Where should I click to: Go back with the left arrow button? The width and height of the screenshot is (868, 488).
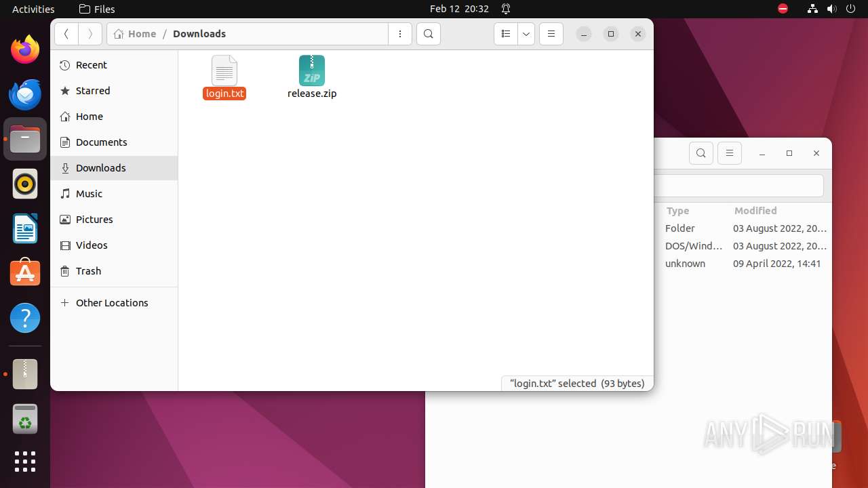(66, 34)
